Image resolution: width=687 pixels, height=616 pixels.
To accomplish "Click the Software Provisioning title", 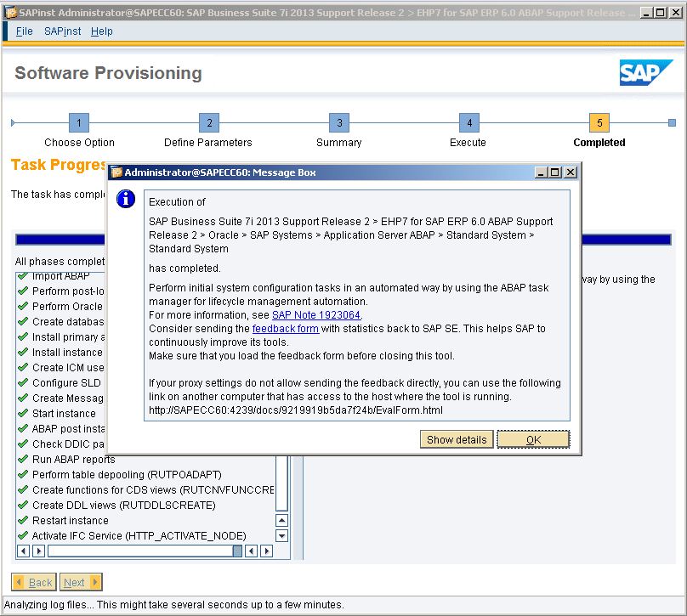I will [x=108, y=73].
